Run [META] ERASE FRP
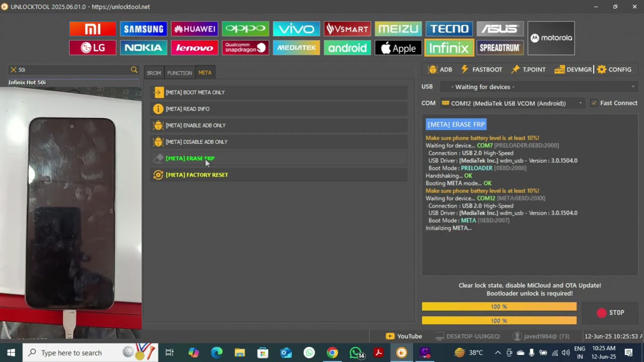Screen dimensions: 644x362 279,158
